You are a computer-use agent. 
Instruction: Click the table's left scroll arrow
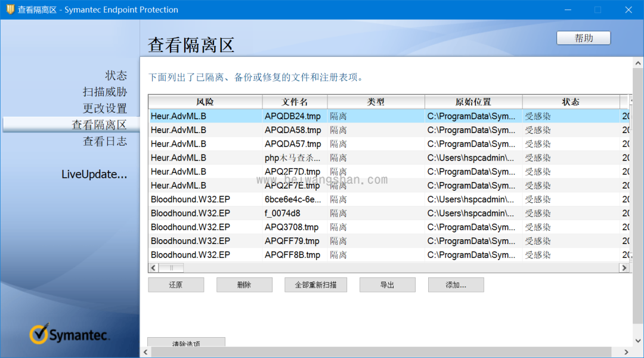[153, 268]
